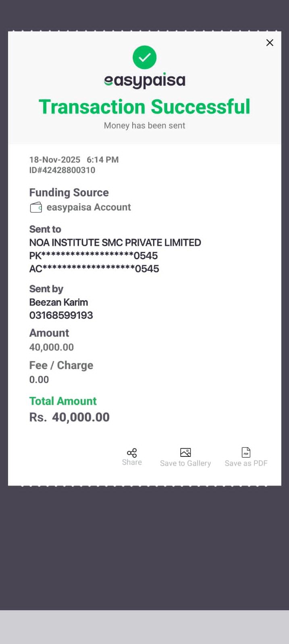Select the masked AC number ending 0545
This screenshot has width=289, height=644.
[94, 269]
